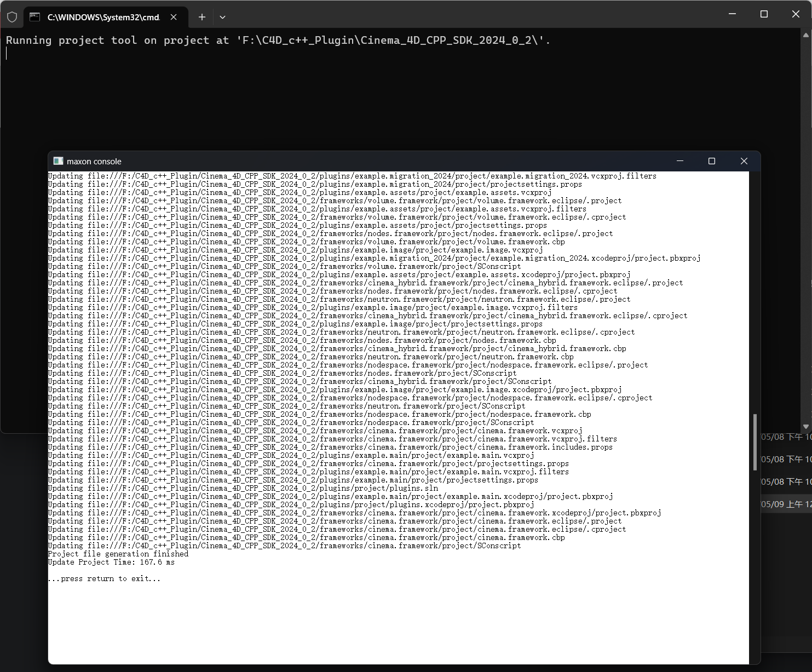Click the line ending example.assets.xcodeproj/project.pbxproj
This screenshot has height=672, width=812.
point(339,274)
